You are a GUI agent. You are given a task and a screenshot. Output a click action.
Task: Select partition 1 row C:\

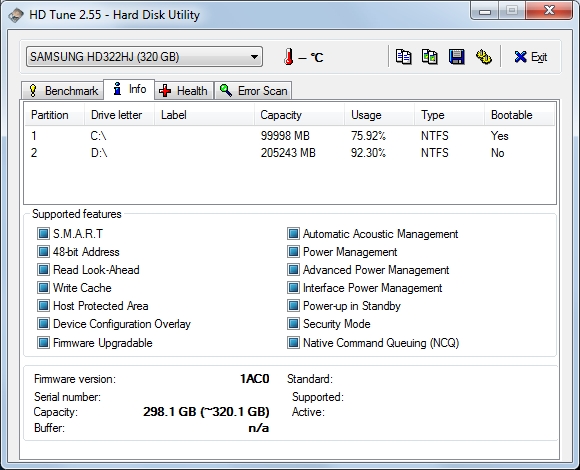click(x=290, y=136)
